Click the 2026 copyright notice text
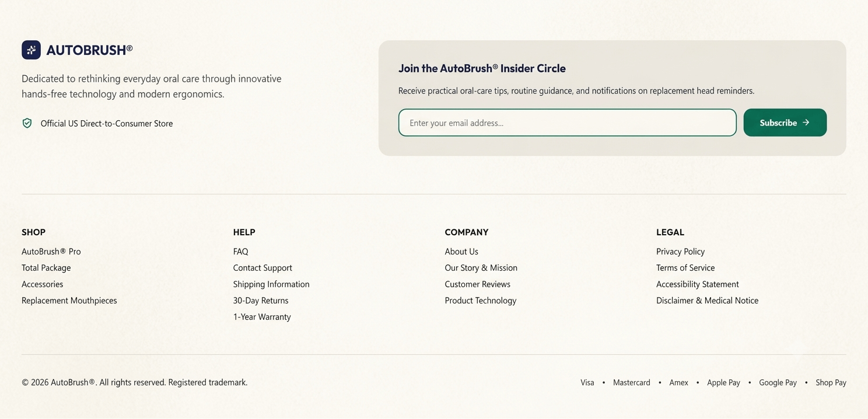Screen dimensions: 868x419 pos(135,382)
